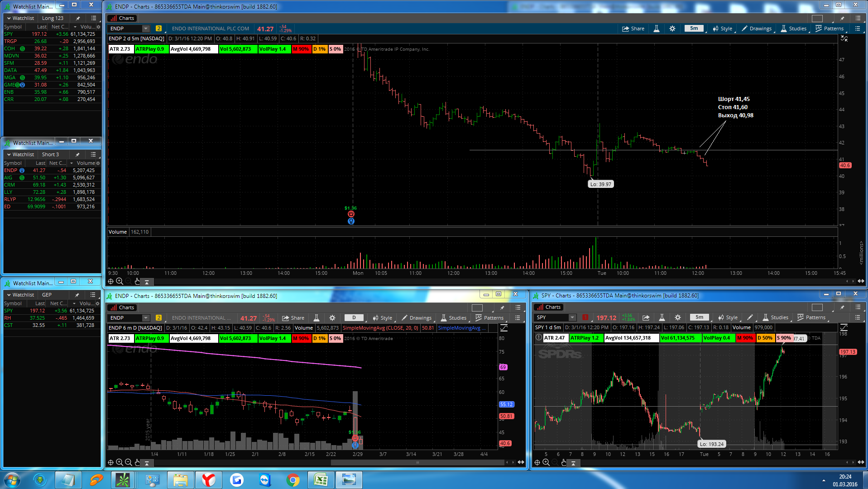Zoom in on the daily ENDP chart

pos(120,462)
